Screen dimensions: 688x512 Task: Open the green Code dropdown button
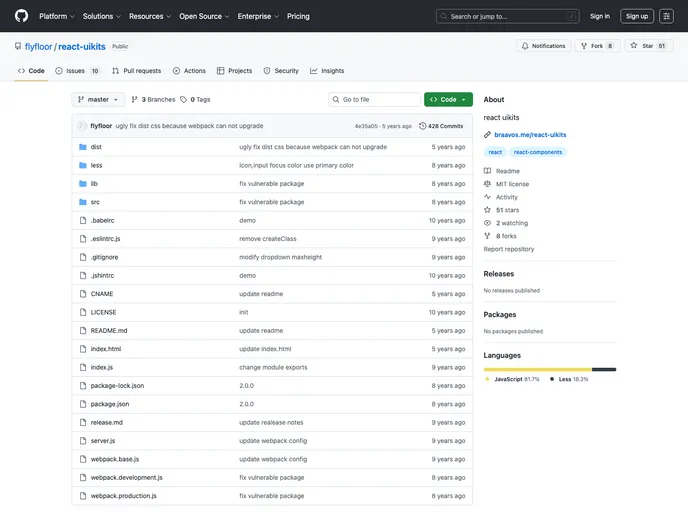[x=448, y=100]
